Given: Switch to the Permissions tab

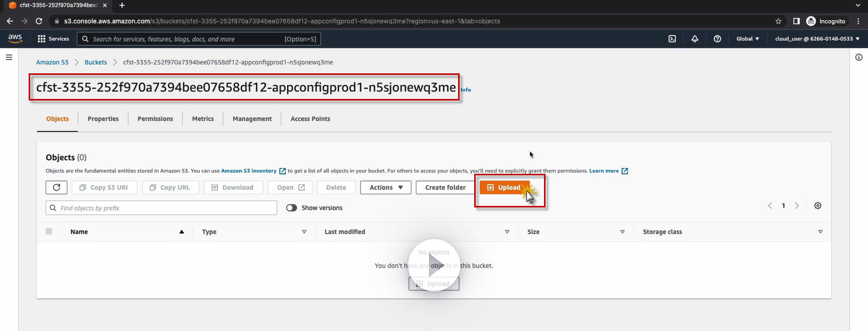Looking at the screenshot, I should pos(155,119).
